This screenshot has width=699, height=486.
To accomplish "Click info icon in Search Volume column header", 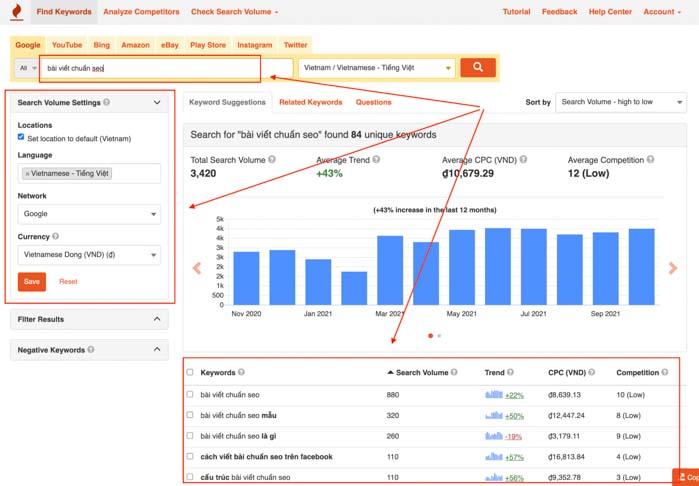I will tap(454, 372).
